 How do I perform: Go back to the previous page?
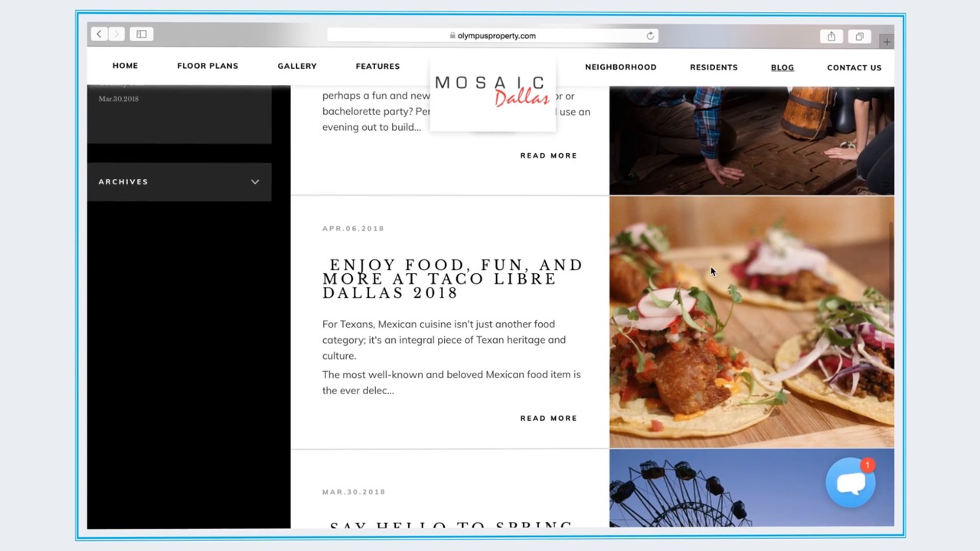tap(99, 34)
